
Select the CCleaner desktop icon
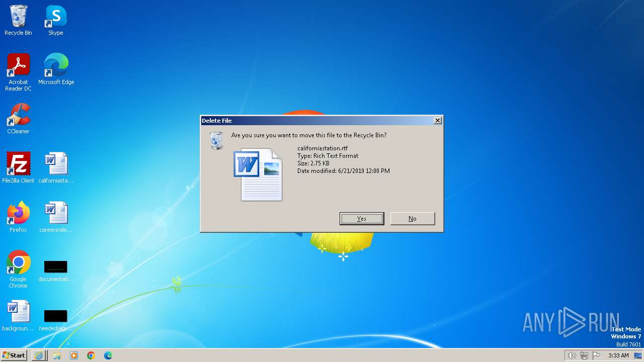pos(18,119)
